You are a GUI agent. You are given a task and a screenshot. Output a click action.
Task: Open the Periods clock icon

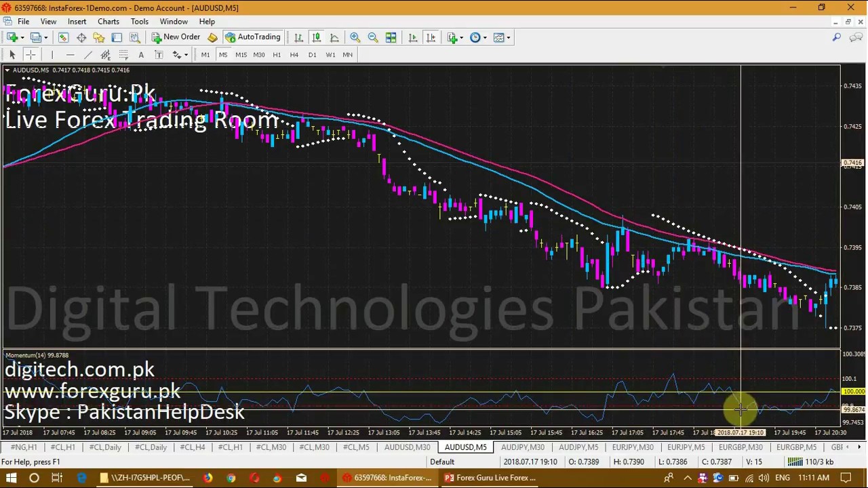[475, 37]
